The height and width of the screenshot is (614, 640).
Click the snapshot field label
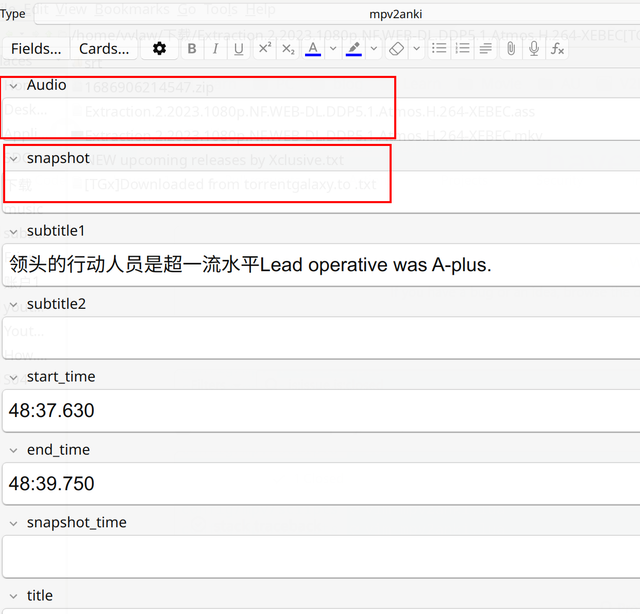[x=58, y=158]
